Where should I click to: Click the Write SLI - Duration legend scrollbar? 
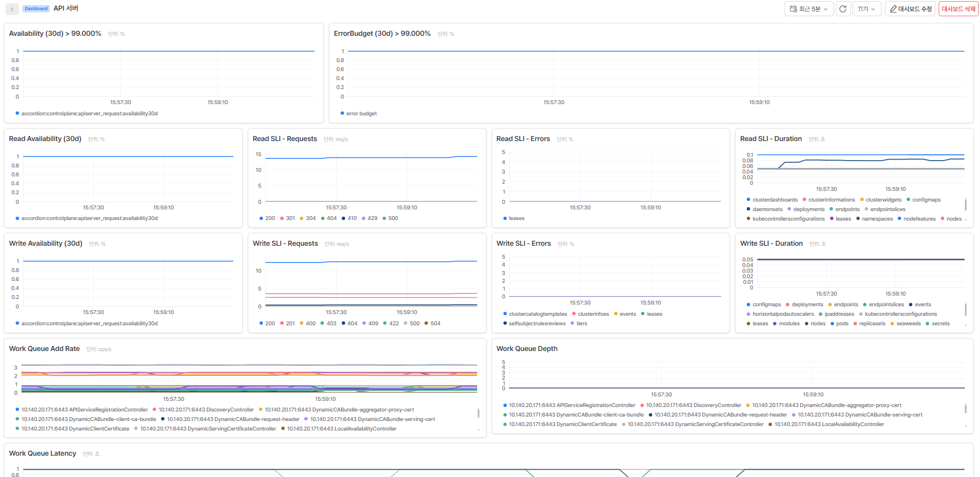point(965,309)
